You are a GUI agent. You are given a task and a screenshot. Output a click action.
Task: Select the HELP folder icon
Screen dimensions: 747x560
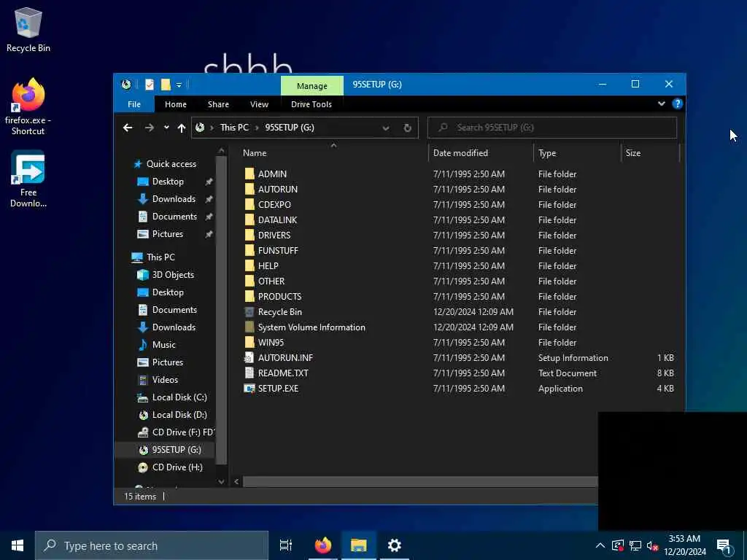(x=249, y=265)
